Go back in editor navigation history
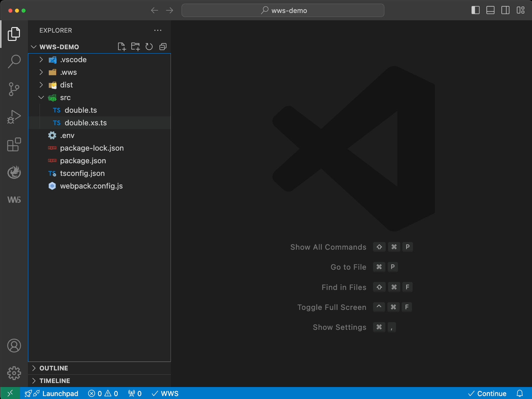The image size is (532, 399). pyautogui.click(x=154, y=11)
